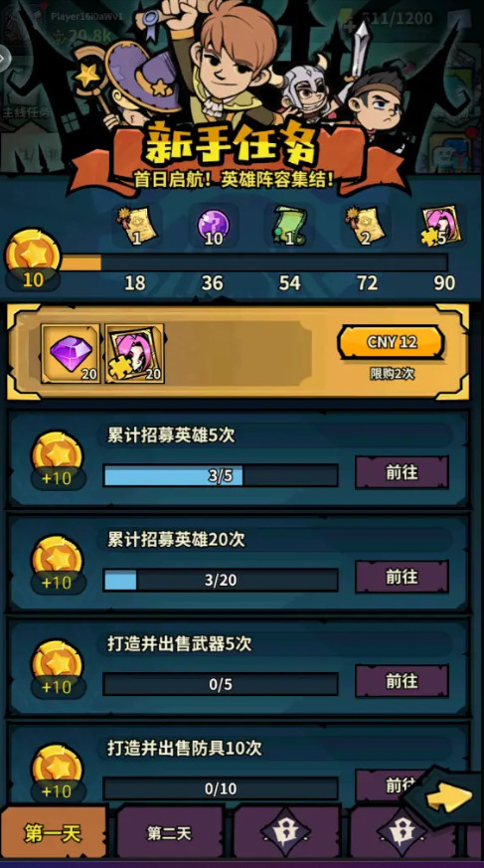Tap the pink-haired hero shard reward at 90
The image size is (484, 868).
click(444, 226)
